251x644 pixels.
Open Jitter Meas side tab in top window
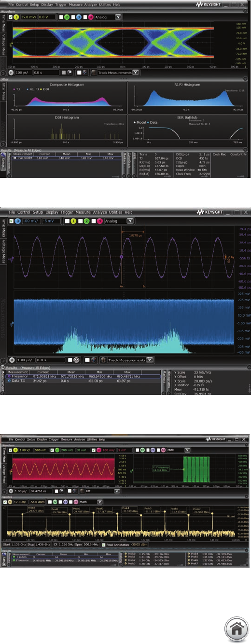4,92
